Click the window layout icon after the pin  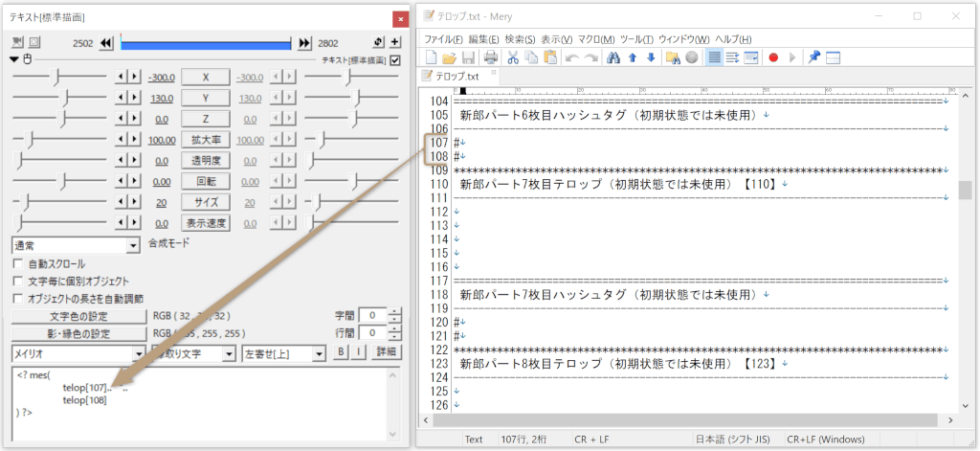(x=833, y=57)
